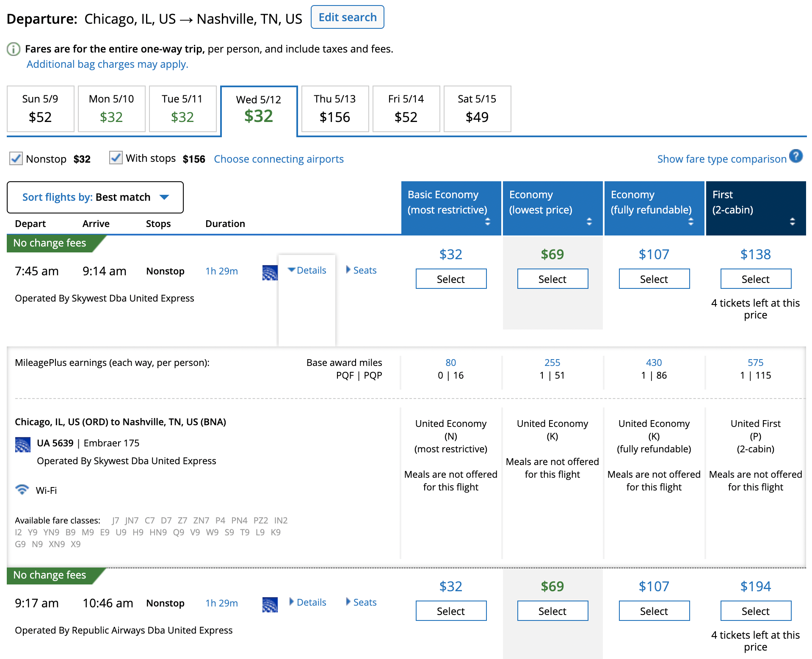Select $69 Economy on 9:17 am flight
This screenshot has height=659, width=812.
point(552,611)
